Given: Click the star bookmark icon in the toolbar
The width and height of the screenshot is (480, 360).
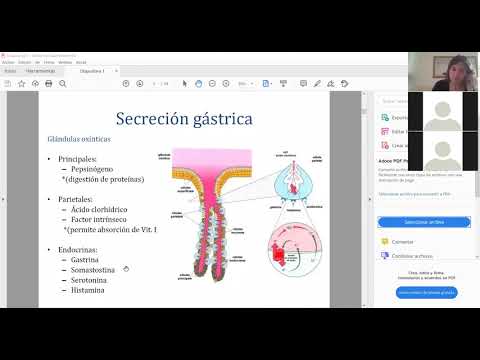Looking at the screenshot, I should pyautogui.click(x=22, y=84).
